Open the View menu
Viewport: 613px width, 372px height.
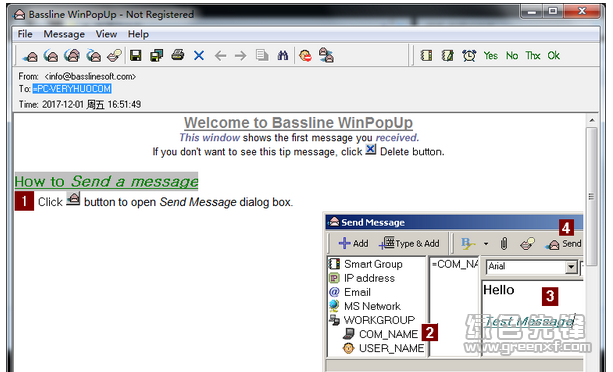click(x=106, y=34)
